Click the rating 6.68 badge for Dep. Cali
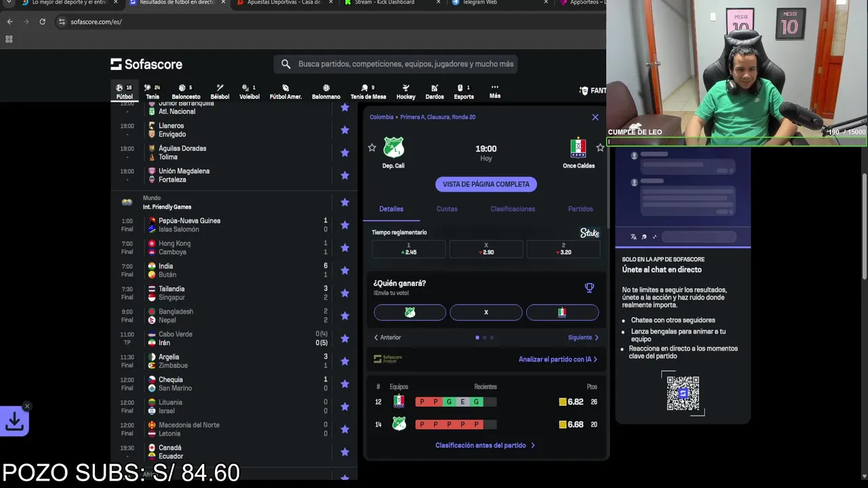This screenshot has width=868, height=488. click(571, 424)
